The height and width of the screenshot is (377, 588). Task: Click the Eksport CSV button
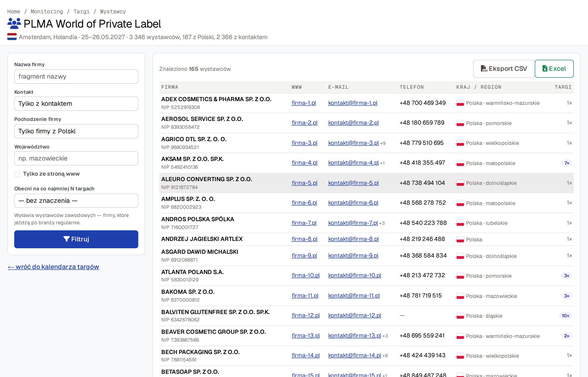click(504, 69)
